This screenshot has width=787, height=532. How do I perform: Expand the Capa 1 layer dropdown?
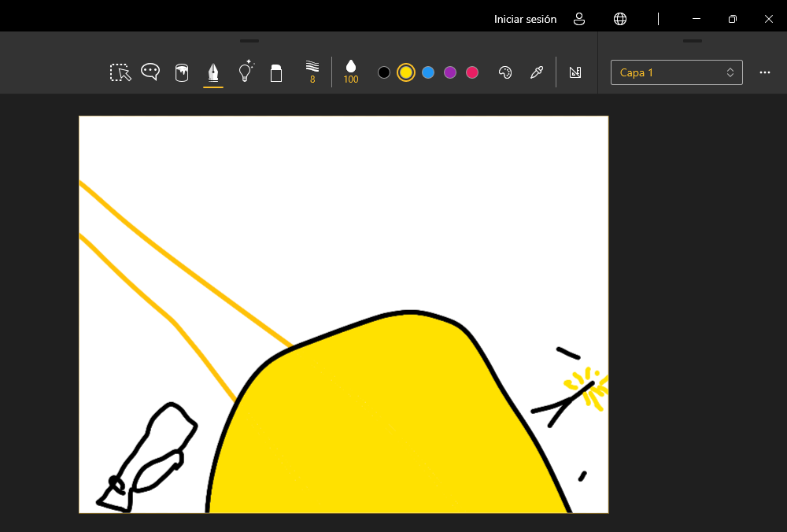(x=677, y=72)
